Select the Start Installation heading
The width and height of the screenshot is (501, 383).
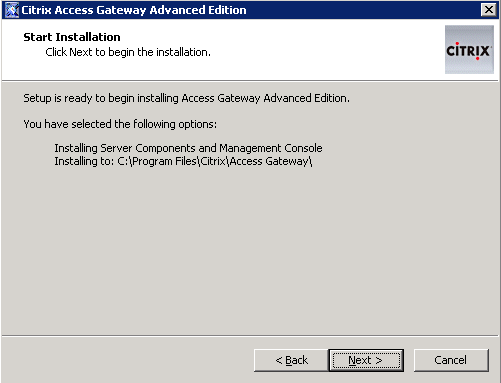tap(72, 37)
